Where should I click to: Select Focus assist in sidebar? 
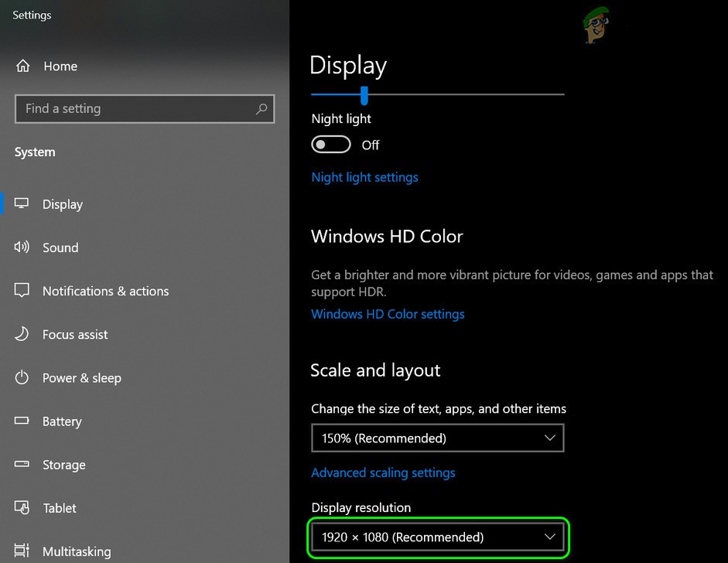(74, 334)
